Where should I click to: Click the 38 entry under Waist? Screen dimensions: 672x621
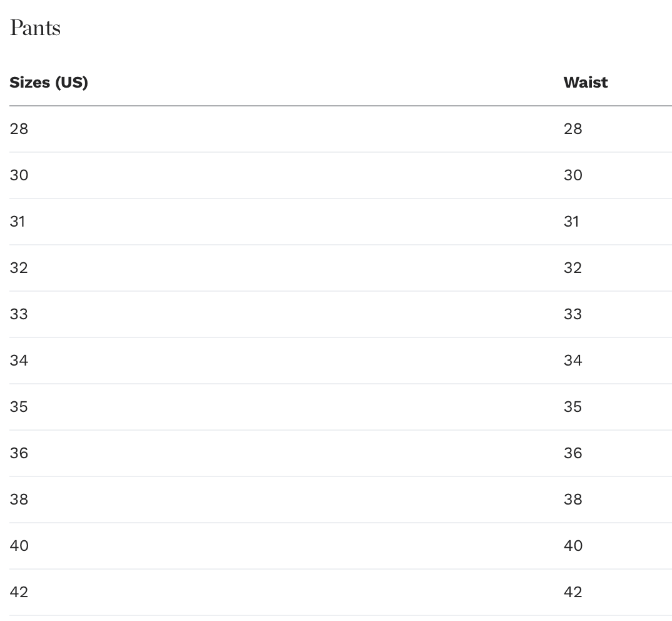[573, 500]
